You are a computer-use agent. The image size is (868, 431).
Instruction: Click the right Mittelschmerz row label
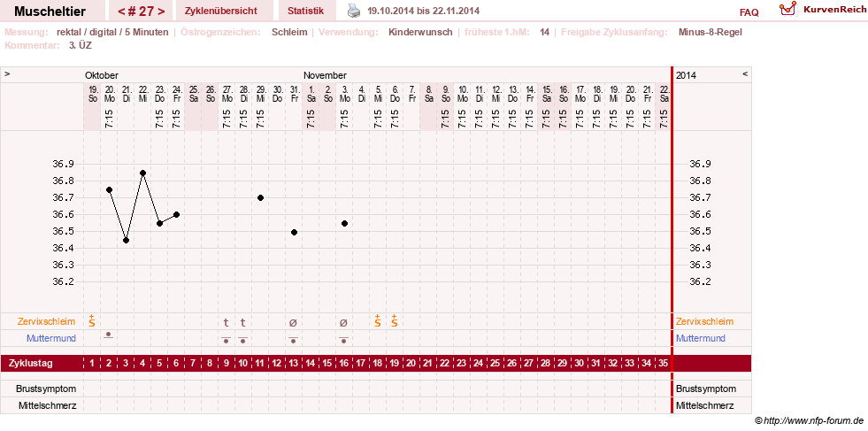pyautogui.click(x=704, y=405)
